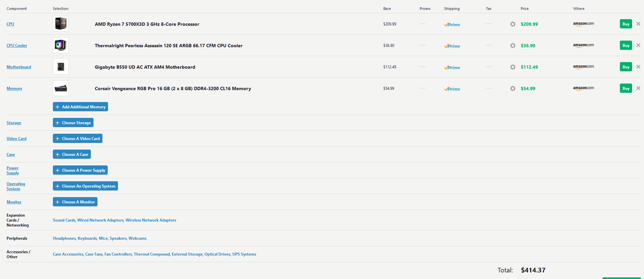
Task: Open the Case Accessories link
Action: click(x=68, y=254)
